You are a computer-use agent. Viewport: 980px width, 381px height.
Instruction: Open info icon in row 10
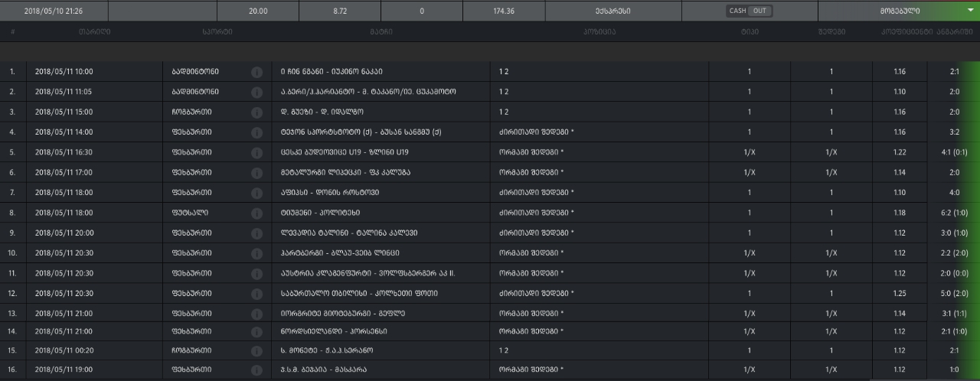pyautogui.click(x=256, y=253)
